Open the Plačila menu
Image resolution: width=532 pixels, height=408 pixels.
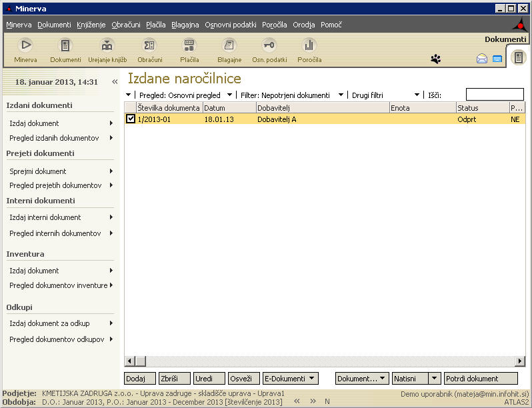pos(156,25)
